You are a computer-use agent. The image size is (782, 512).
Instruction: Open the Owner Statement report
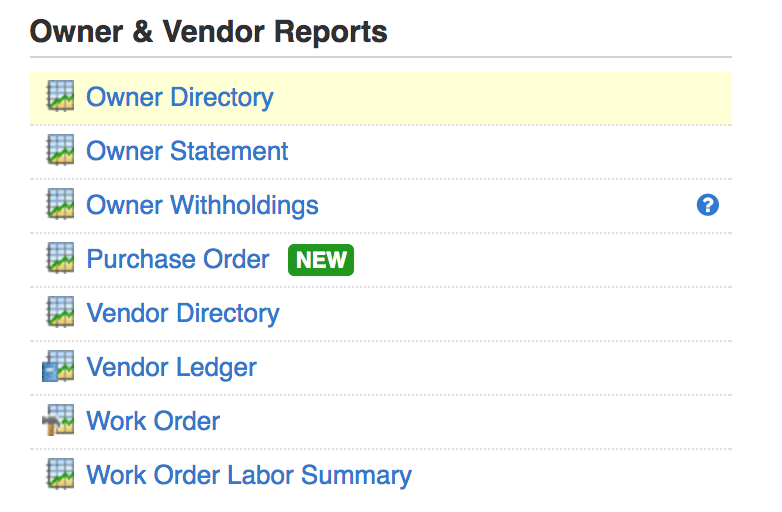pyautogui.click(x=187, y=152)
